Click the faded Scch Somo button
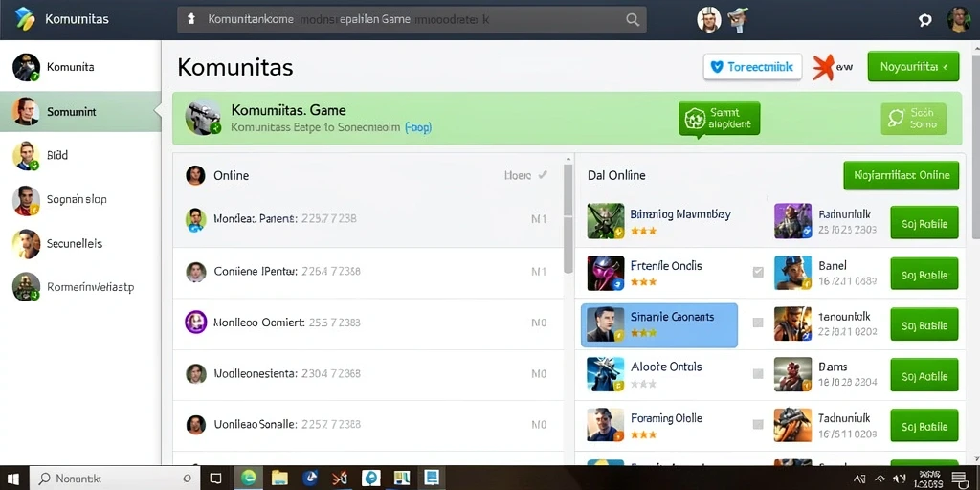This screenshot has width=980, height=490. pyautogui.click(x=913, y=118)
